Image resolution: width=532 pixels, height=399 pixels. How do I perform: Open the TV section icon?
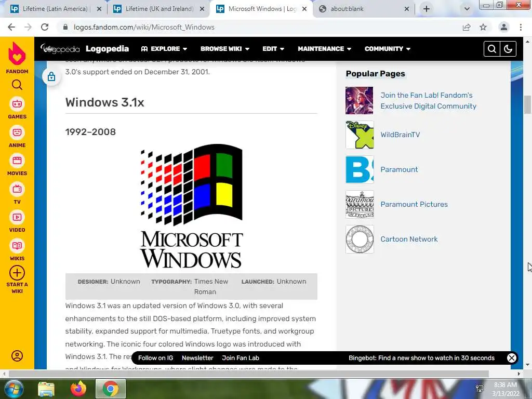[x=17, y=189]
